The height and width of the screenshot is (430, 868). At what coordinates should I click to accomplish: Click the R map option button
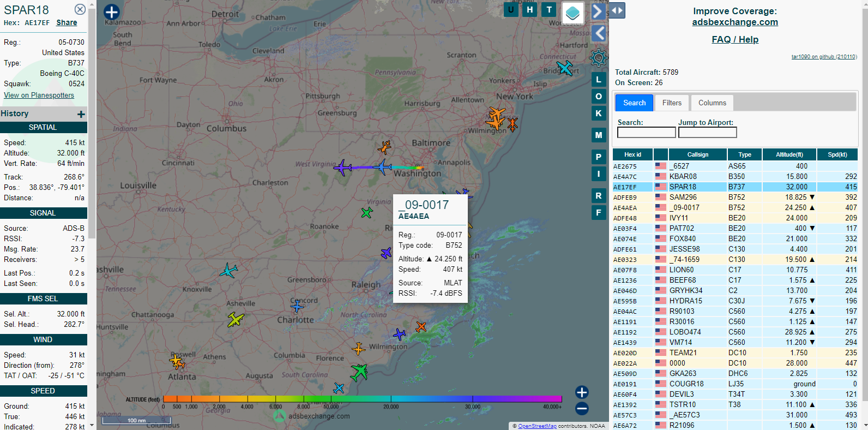point(599,196)
